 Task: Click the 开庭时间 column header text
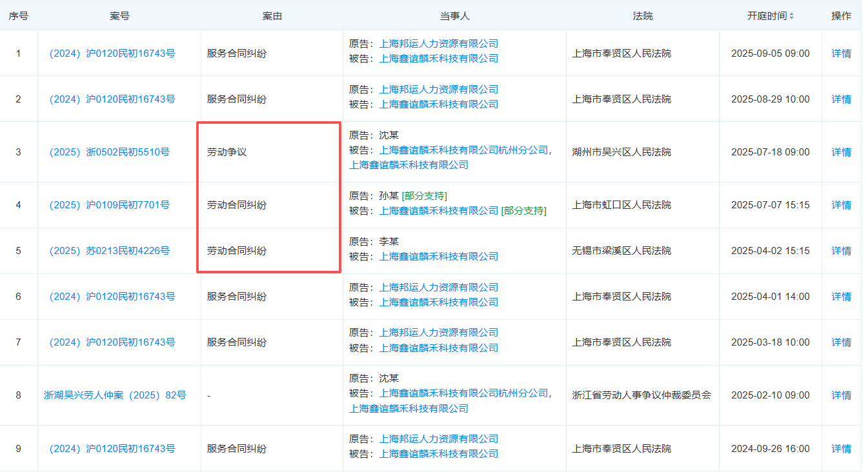[x=767, y=16]
